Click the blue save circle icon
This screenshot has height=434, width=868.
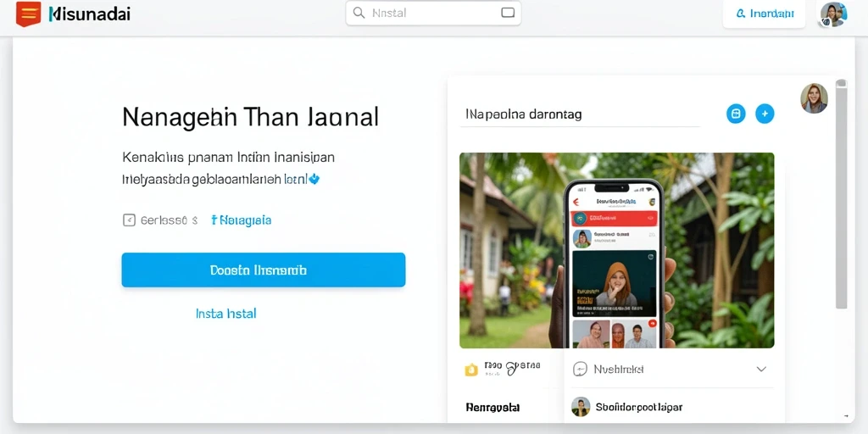click(736, 114)
